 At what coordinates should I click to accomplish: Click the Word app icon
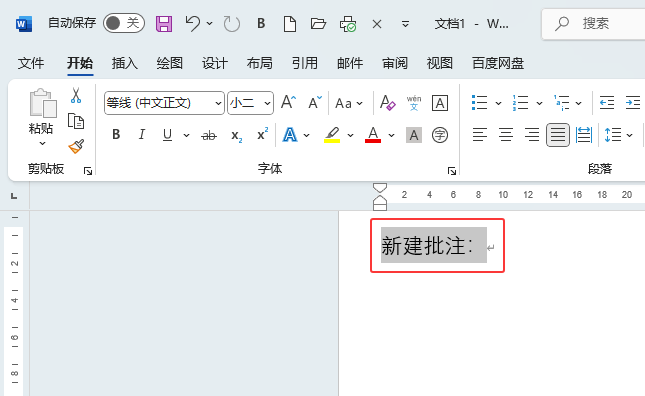(x=23, y=24)
